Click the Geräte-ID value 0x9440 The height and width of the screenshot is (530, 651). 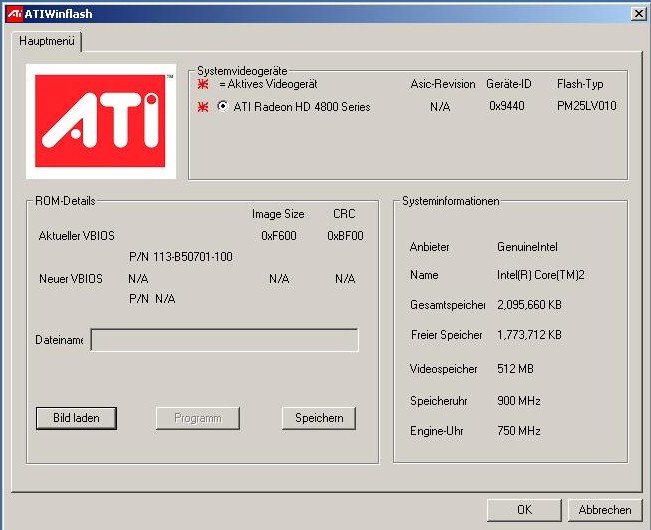(x=507, y=106)
